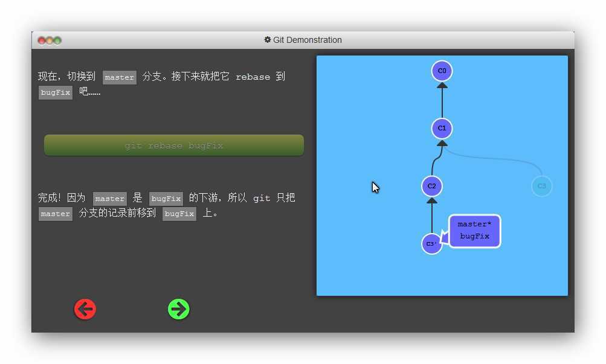Click the Git Demonstration window title
606x364 pixels.
point(308,40)
